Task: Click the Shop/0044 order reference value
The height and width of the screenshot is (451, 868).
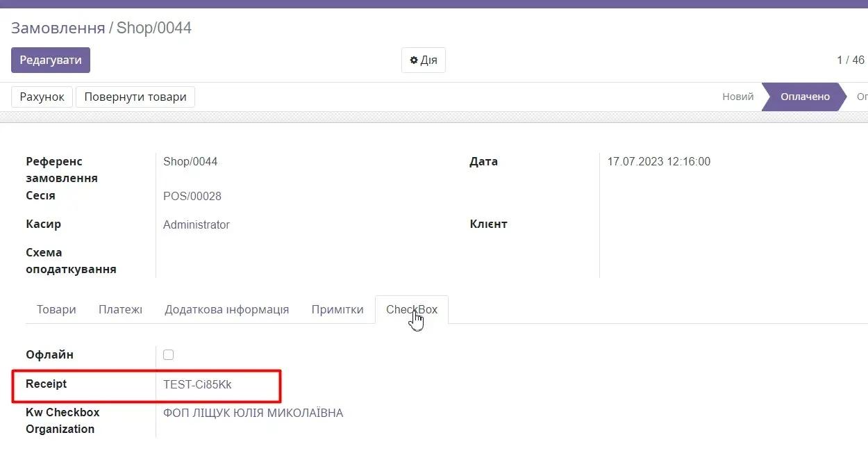Action: pos(190,162)
